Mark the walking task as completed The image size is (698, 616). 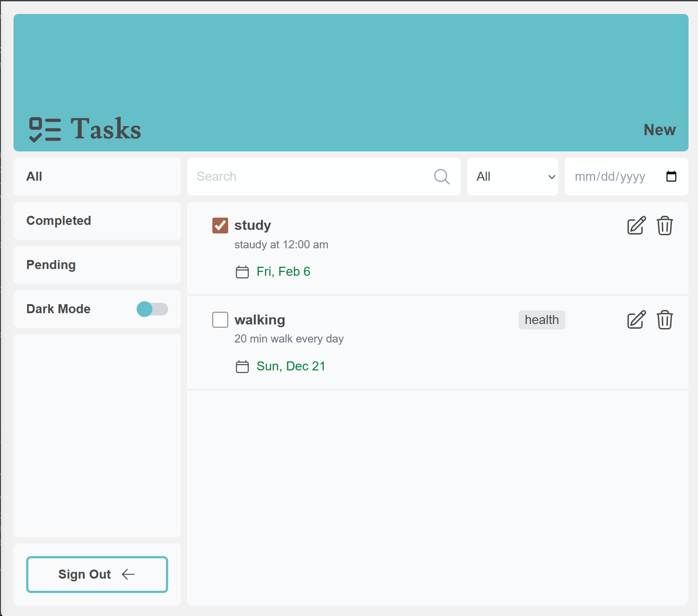pos(220,320)
